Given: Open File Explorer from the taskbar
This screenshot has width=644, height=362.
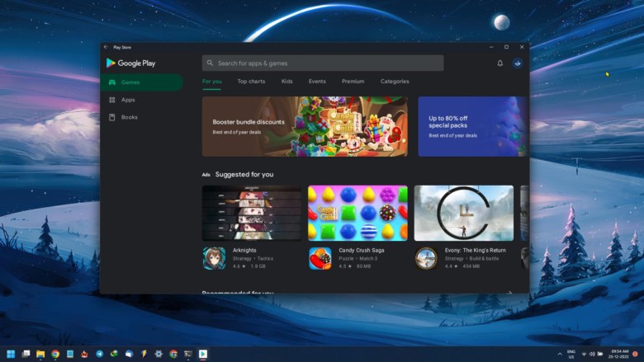Looking at the screenshot, I should pyautogui.click(x=40, y=354).
